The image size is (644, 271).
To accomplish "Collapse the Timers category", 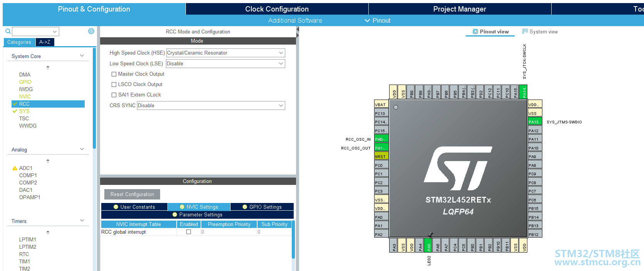I will 82,221.
